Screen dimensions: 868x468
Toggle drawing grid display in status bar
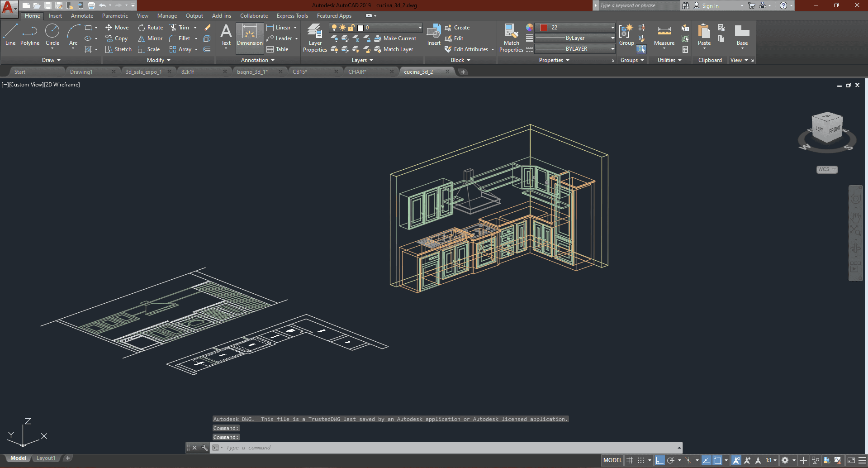630,460
